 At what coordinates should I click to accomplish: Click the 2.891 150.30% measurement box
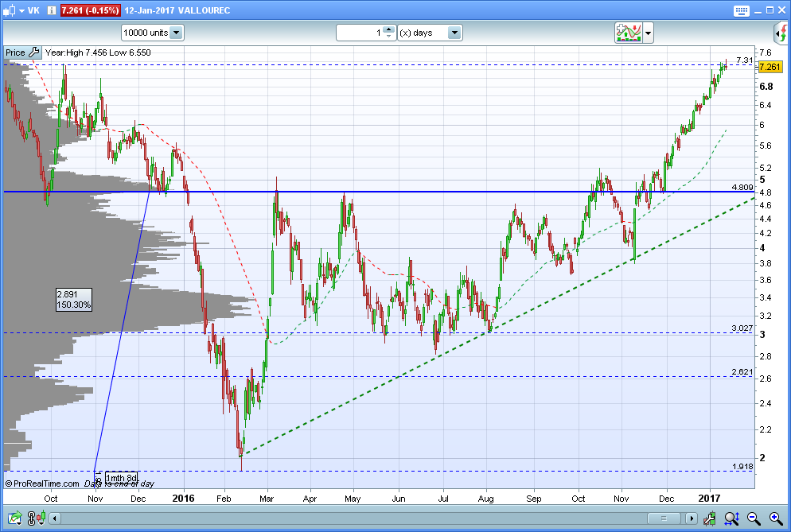pyautogui.click(x=74, y=300)
